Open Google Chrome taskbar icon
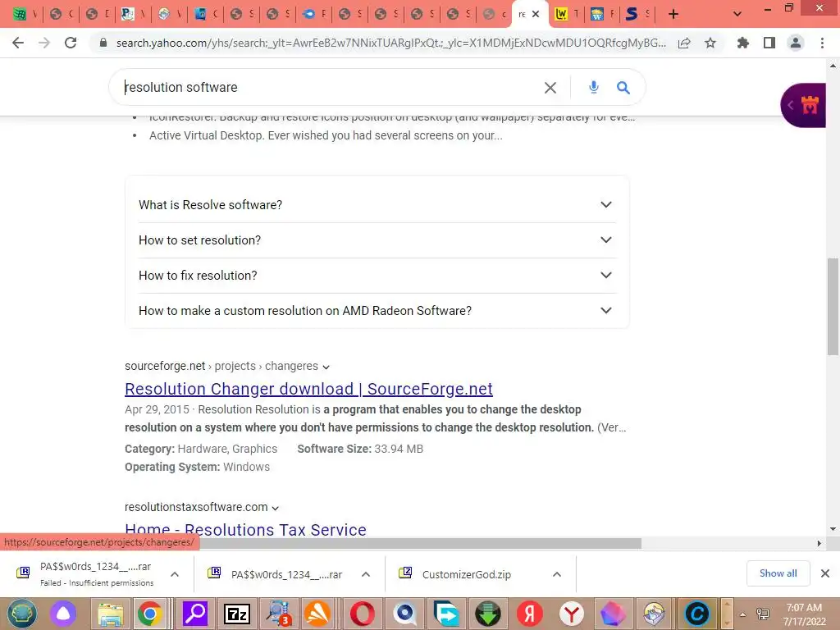Viewport: 840px width, 630px height. coord(150,614)
